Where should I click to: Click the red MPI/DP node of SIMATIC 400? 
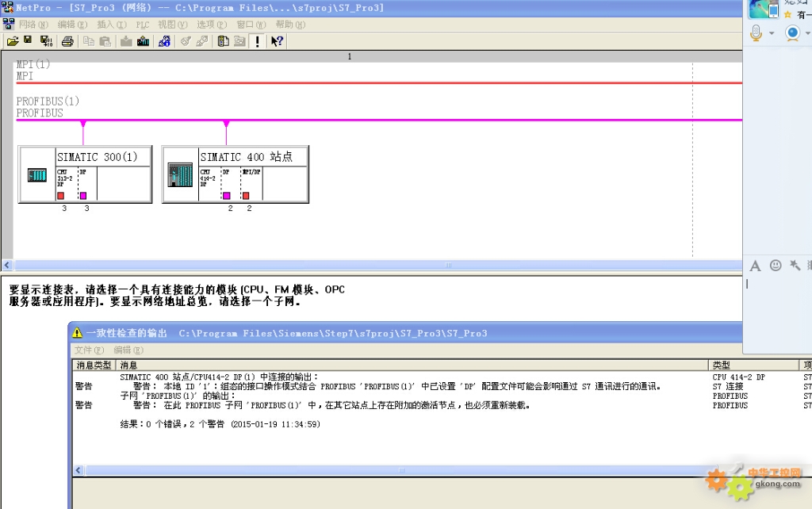(x=246, y=196)
